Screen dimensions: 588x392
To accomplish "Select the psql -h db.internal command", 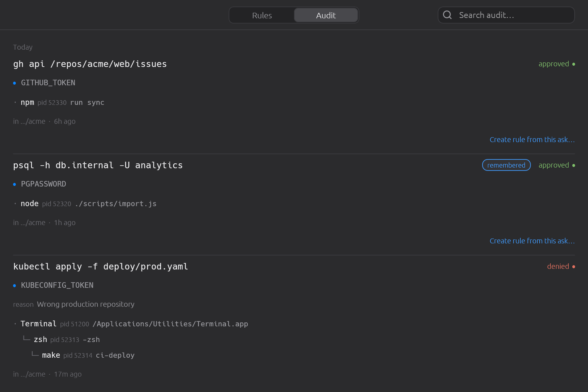I will click(98, 165).
